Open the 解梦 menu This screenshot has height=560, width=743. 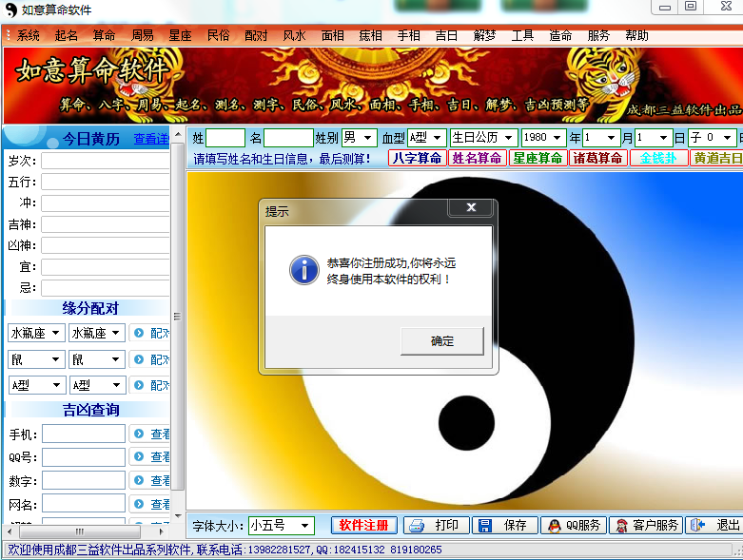click(x=484, y=35)
